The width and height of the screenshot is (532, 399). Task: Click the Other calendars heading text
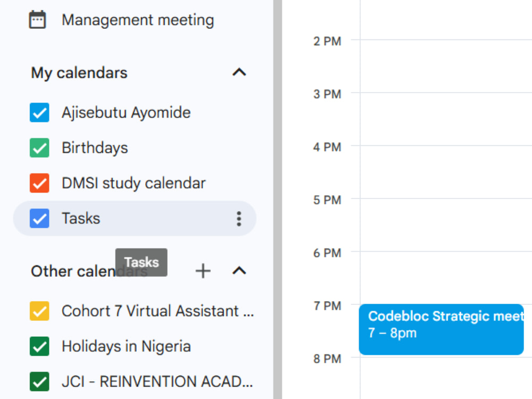(x=89, y=271)
